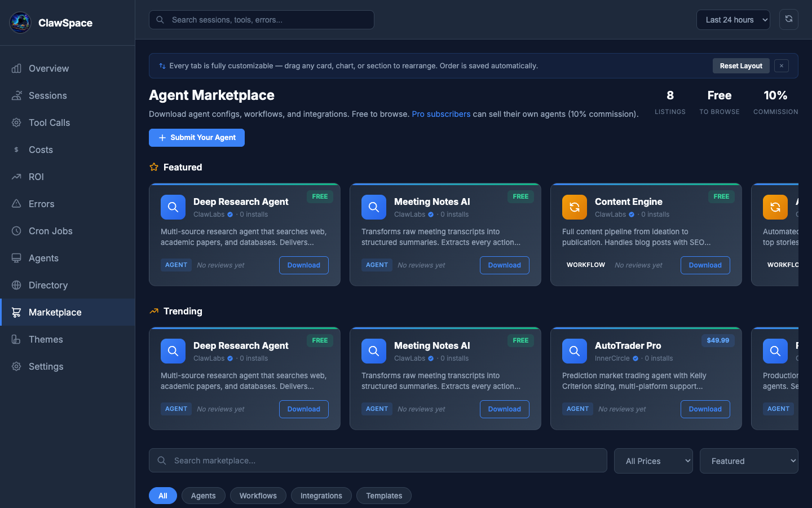Image resolution: width=812 pixels, height=508 pixels.
Task: Open the All Prices dropdown
Action: click(653, 461)
